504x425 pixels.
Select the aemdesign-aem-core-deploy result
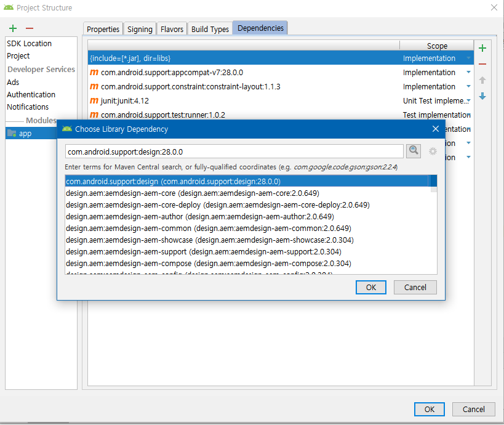pyautogui.click(x=247, y=204)
